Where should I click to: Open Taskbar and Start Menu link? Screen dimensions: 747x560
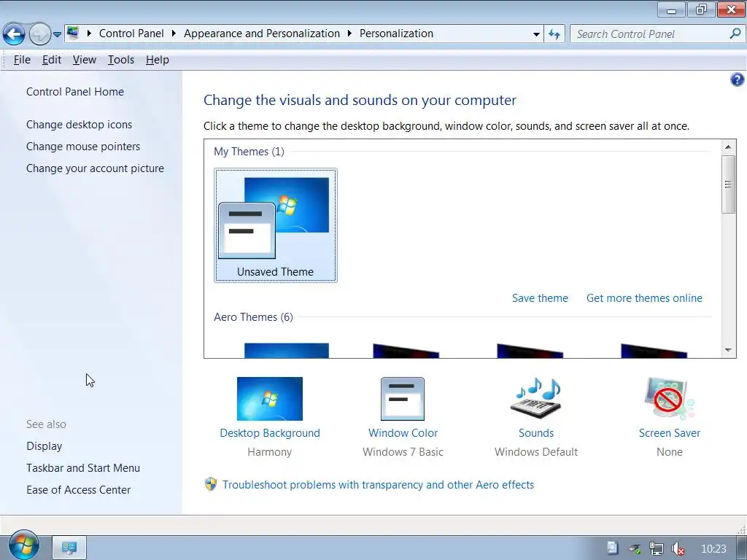tap(83, 468)
